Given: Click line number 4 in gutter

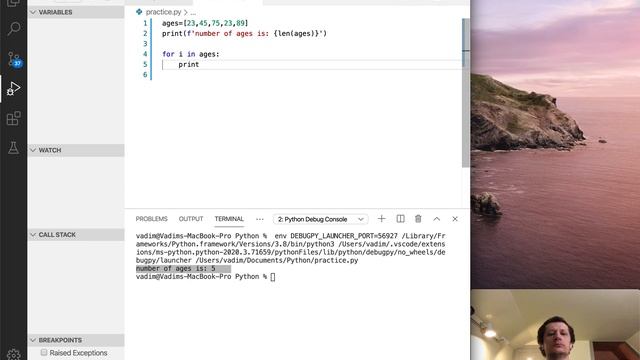Looking at the screenshot, I should pos(145,54).
